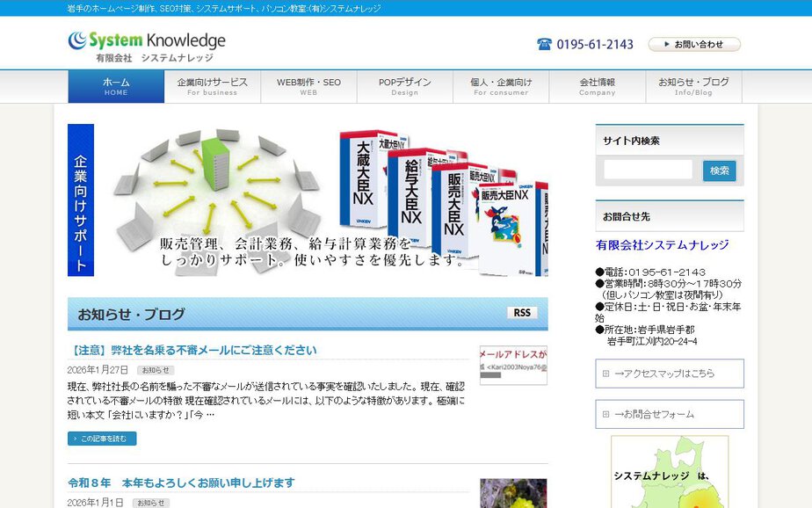Image resolution: width=812 pixels, height=508 pixels.
Task: Click plus icon beside アクセスマップはこちら
Action: pyautogui.click(x=605, y=374)
